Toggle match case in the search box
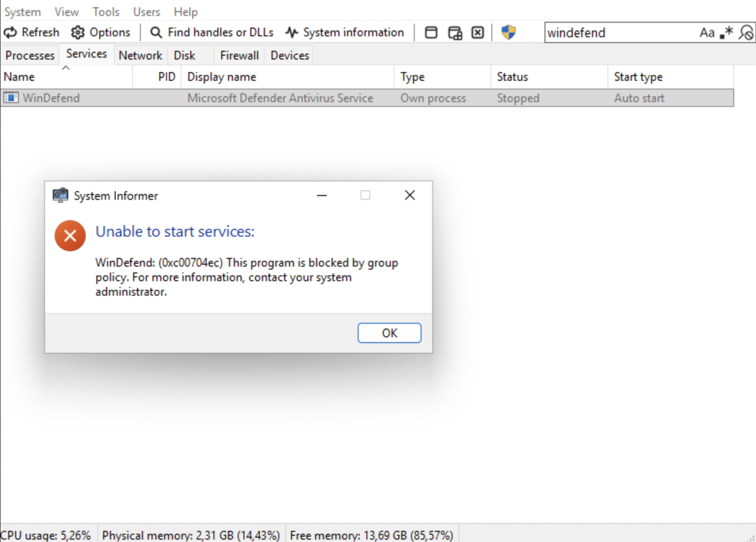 (x=707, y=32)
